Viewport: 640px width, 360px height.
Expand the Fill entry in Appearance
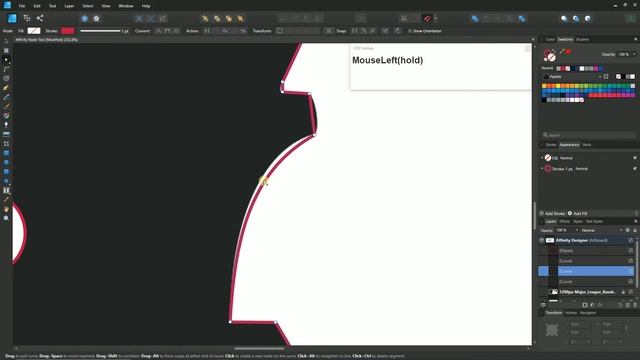coord(542,158)
